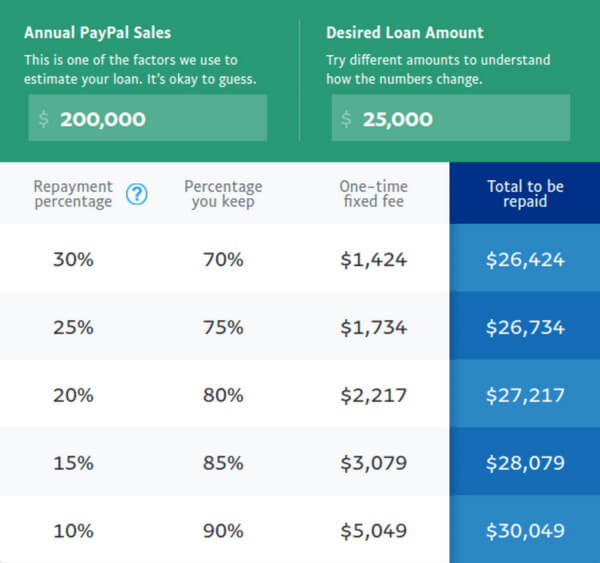Viewport: 600px width, 563px height.
Task: Edit the Annual PayPal Sales amount field
Action: point(148,118)
